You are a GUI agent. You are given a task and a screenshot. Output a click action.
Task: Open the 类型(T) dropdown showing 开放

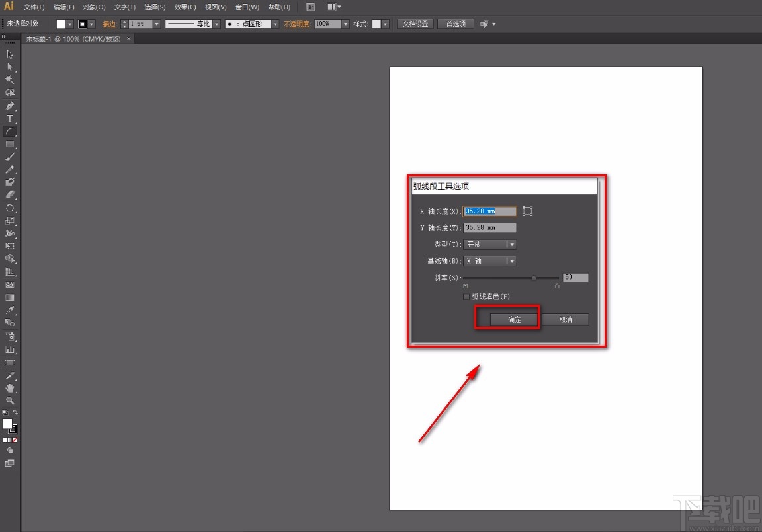click(511, 244)
